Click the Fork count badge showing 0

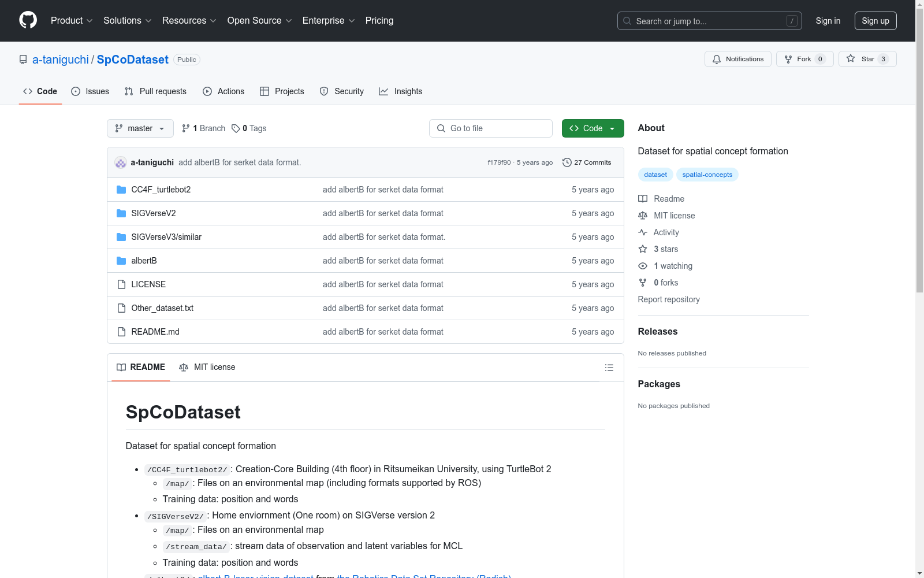click(820, 59)
